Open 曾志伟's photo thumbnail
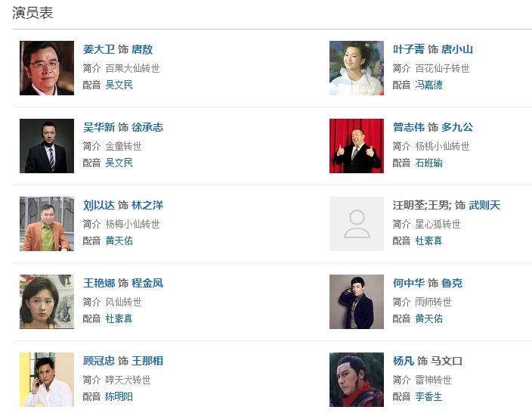Viewport: 532px width, 413px height. tap(357, 146)
